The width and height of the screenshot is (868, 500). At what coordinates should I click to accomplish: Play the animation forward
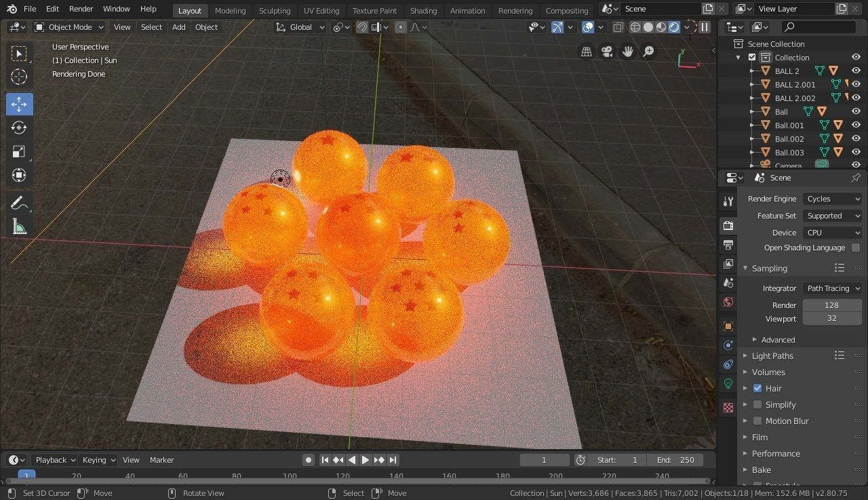pyautogui.click(x=365, y=460)
